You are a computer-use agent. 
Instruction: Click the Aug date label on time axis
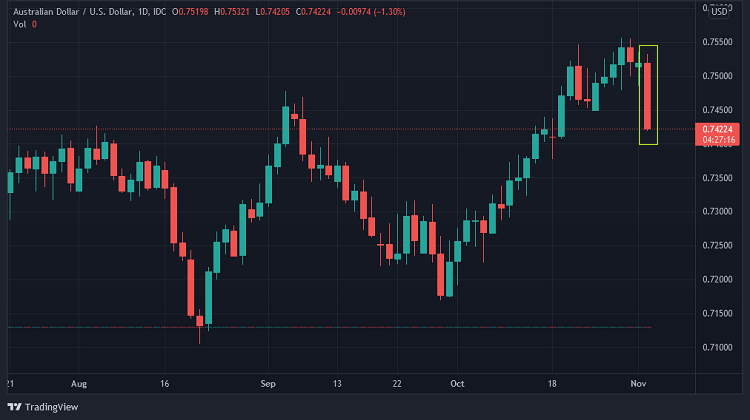point(79,384)
